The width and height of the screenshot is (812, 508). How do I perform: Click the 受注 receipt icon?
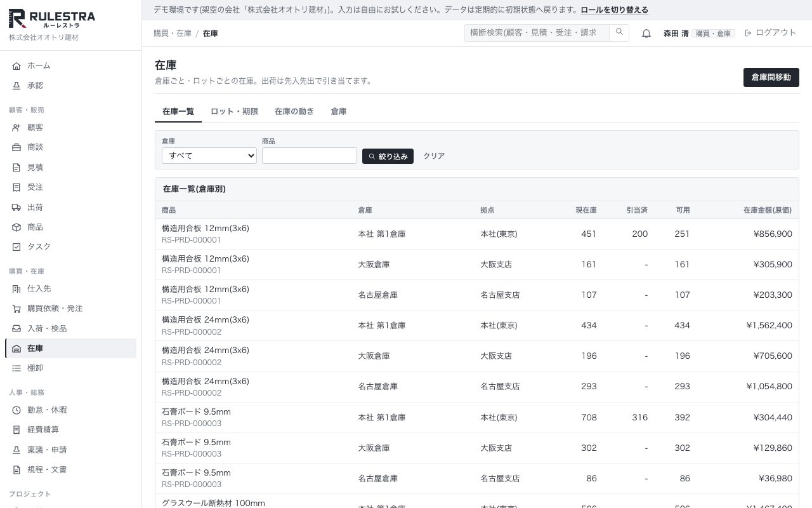pyautogui.click(x=16, y=187)
